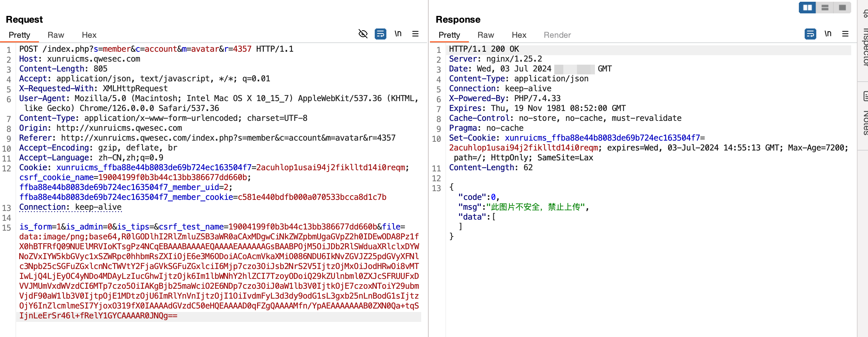This screenshot has height=337, width=868.
Task: Click "code":0 in JSON response
Action: click(479, 197)
